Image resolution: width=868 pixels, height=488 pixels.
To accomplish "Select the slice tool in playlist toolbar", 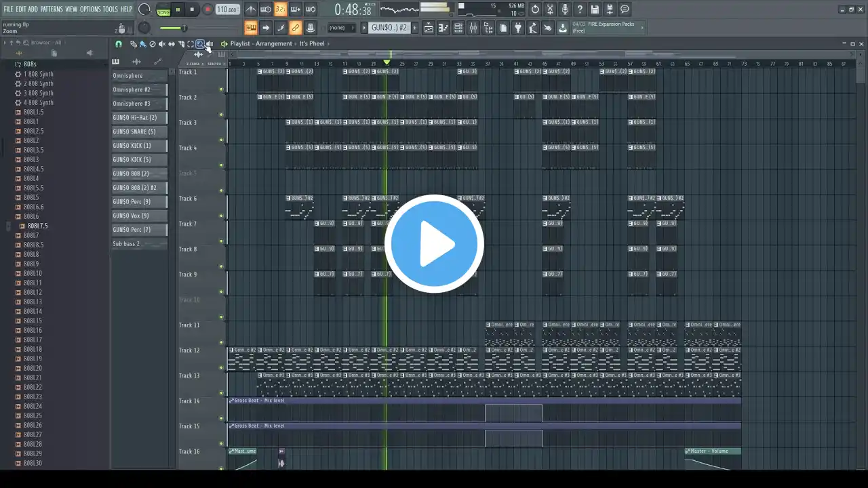I will coord(181,44).
